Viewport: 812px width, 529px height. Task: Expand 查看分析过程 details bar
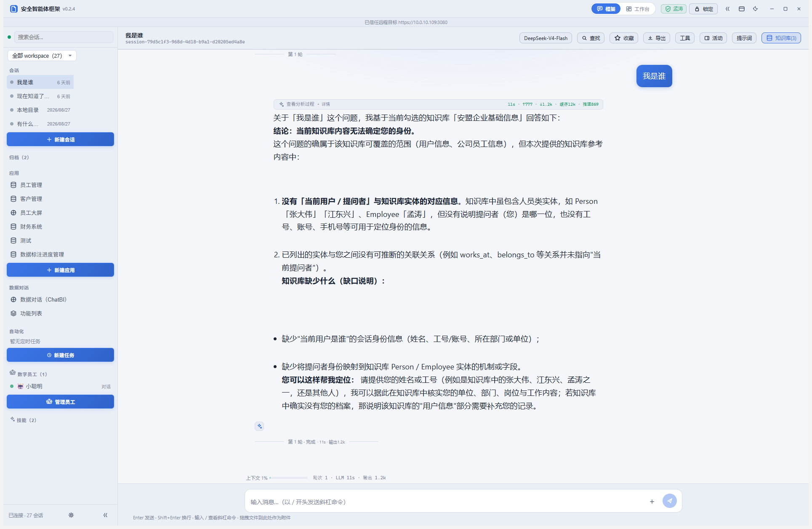(438, 104)
